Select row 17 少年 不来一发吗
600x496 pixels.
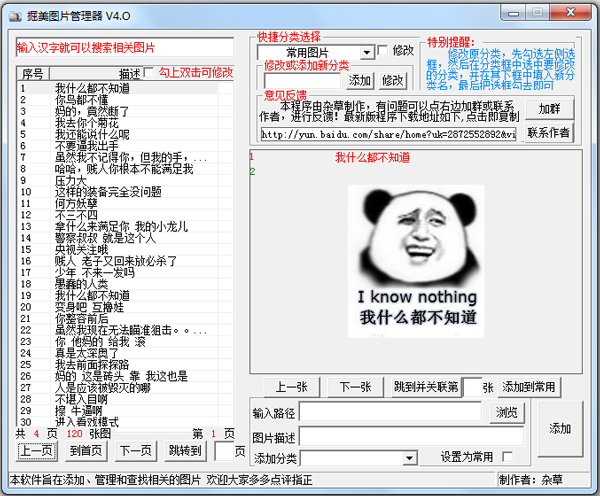pos(125,272)
